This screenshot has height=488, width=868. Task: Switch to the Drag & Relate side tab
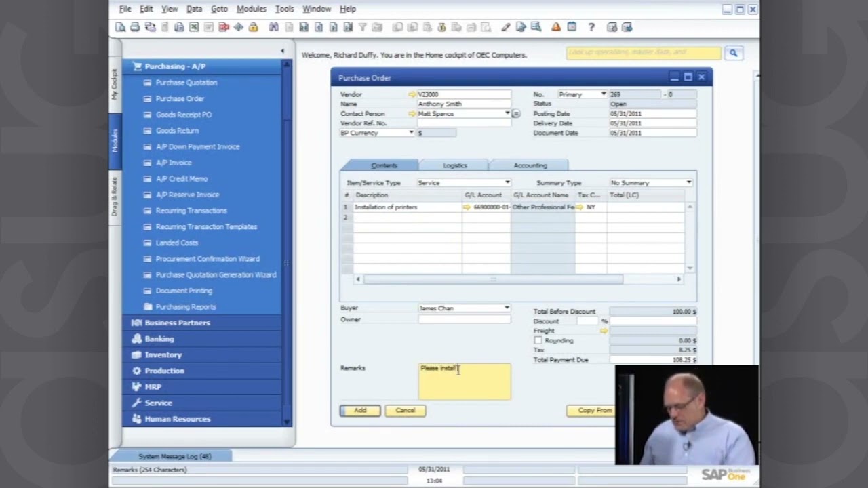115,197
